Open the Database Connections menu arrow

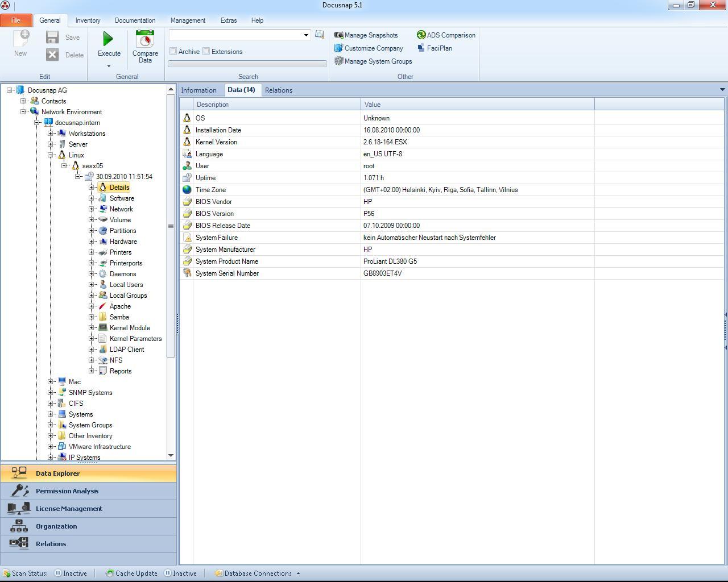[x=298, y=573]
